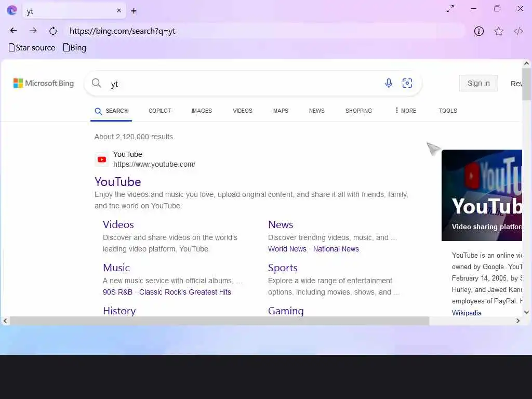
Task: Click the https://www.youtube.com/ URL text
Action: [x=154, y=165]
